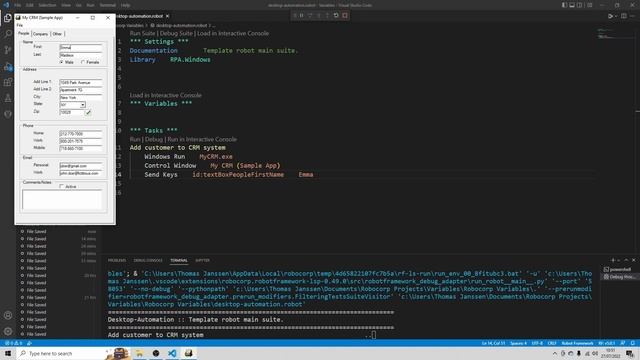The image size is (640, 360).
Task: Open the Terminal menu in VS Code menu bar
Action: click(x=108, y=5)
